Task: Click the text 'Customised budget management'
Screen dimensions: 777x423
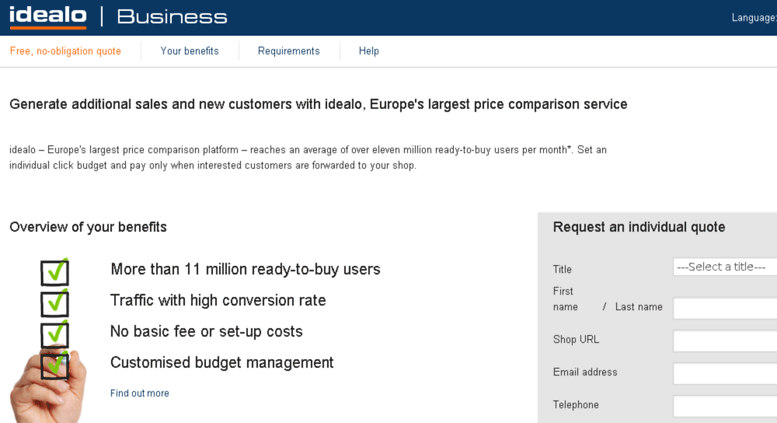Action: point(222,363)
